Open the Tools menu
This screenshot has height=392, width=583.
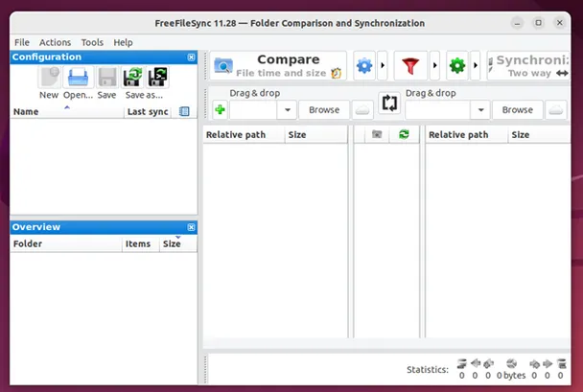(92, 42)
